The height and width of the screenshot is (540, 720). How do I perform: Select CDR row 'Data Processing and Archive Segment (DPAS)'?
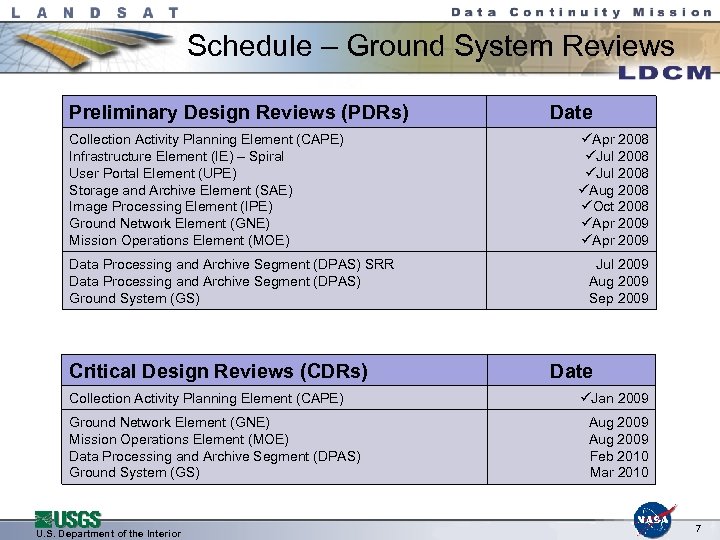coord(215,456)
